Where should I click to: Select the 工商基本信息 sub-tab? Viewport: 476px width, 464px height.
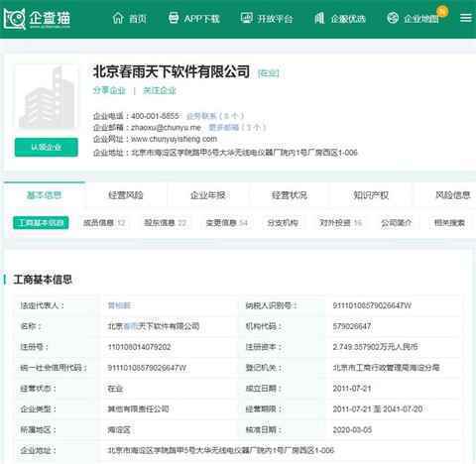click(x=41, y=223)
